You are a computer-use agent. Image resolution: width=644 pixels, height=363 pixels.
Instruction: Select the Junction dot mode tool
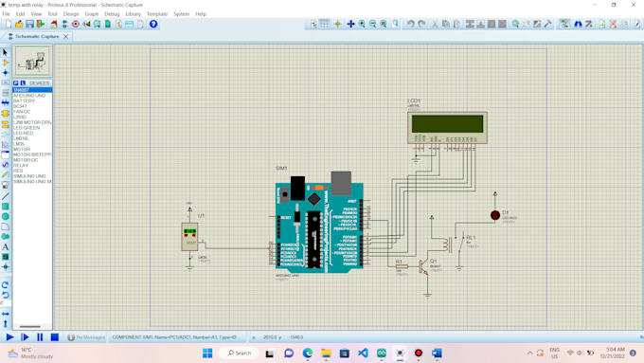pyautogui.click(x=6, y=73)
